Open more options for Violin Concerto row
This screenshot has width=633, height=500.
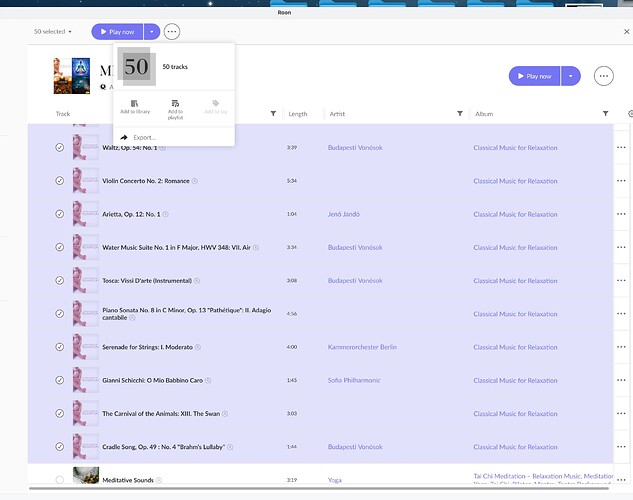coord(621,181)
